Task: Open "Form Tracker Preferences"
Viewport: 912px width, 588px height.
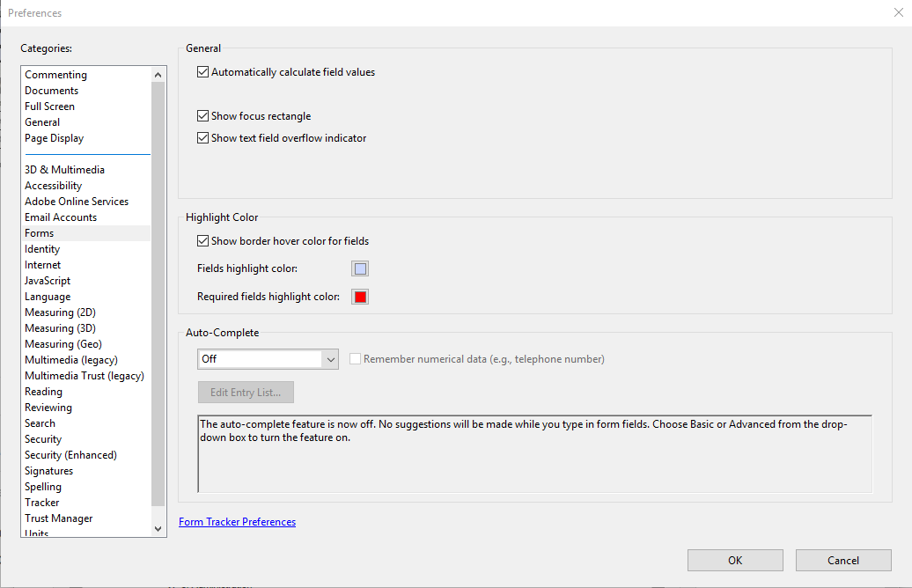Action: coord(237,521)
